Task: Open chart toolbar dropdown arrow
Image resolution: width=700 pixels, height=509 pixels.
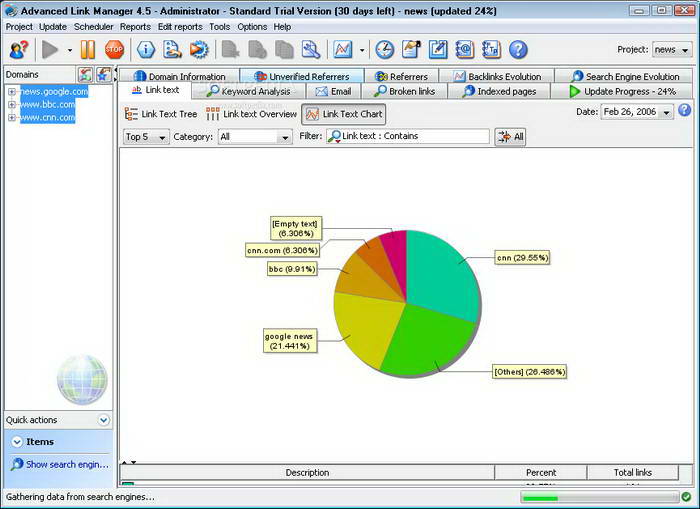Action: tap(362, 50)
